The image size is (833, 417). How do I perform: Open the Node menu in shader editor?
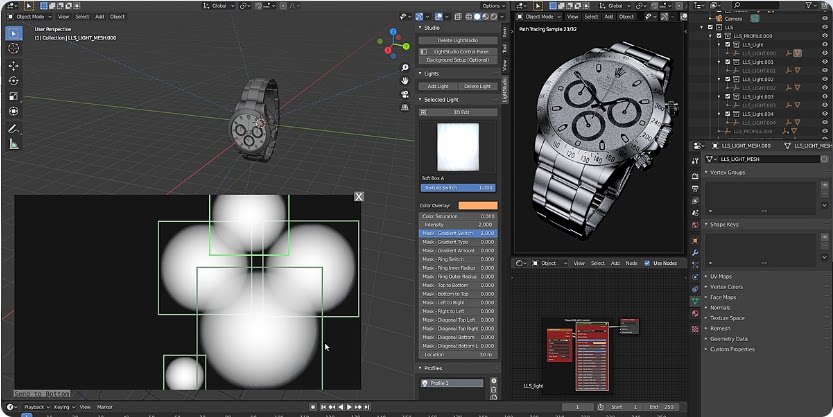point(631,263)
